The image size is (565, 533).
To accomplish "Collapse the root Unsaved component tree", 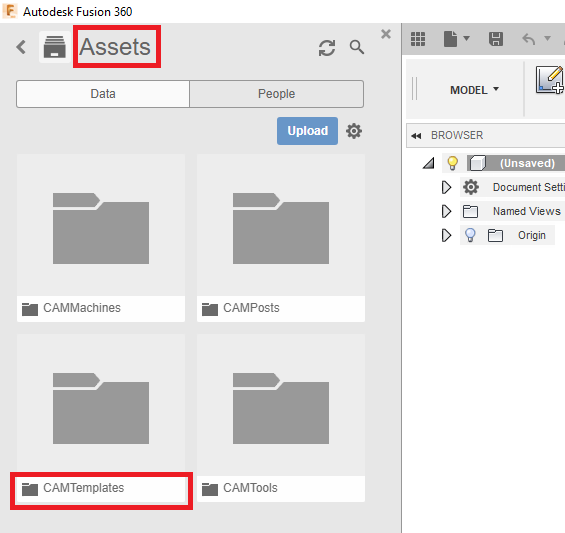I will click(x=429, y=163).
